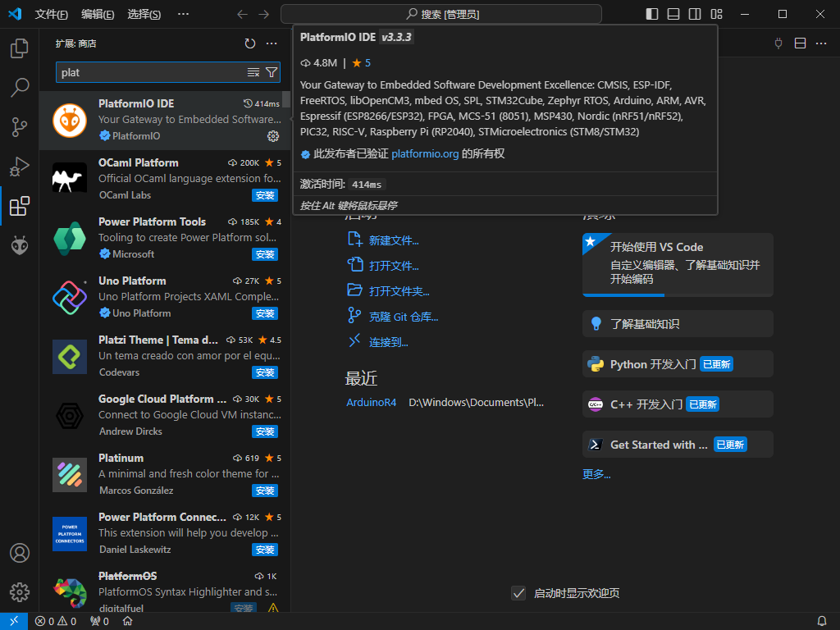Open 开始使用 VS Code walkthrough
This screenshot has width=840, height=630.
tap(678, 265)
